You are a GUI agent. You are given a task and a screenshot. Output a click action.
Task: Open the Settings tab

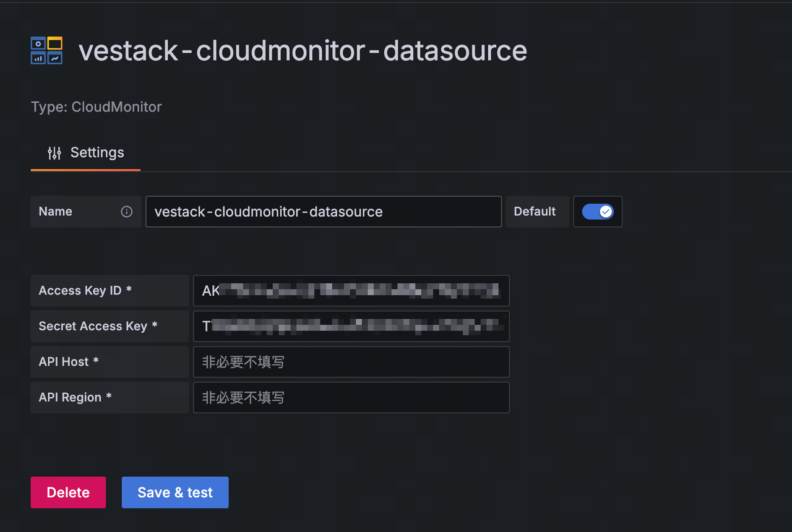tap(86, 153)
